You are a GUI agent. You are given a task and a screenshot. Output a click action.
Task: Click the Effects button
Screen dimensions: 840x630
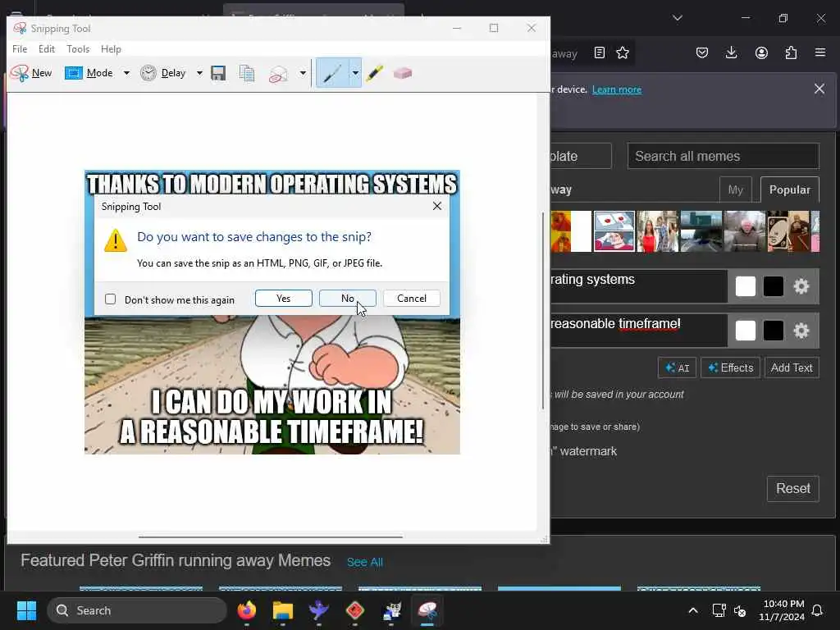pyautogui.click(x=730, y=368)
